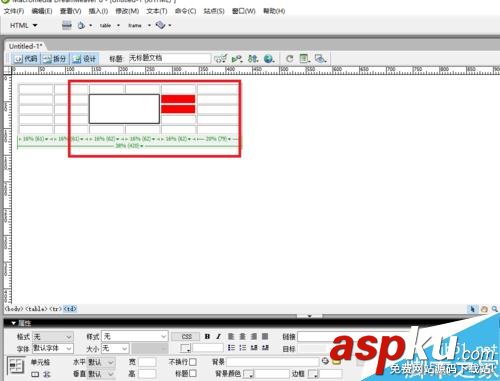Expand the table tags dropdown arrow

(118, 25)
